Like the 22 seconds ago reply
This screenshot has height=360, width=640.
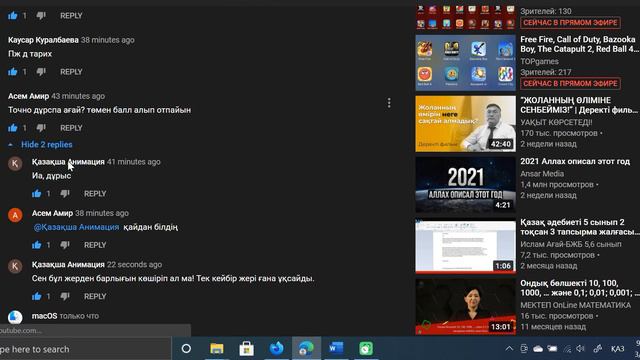click(x=37, y=297)
